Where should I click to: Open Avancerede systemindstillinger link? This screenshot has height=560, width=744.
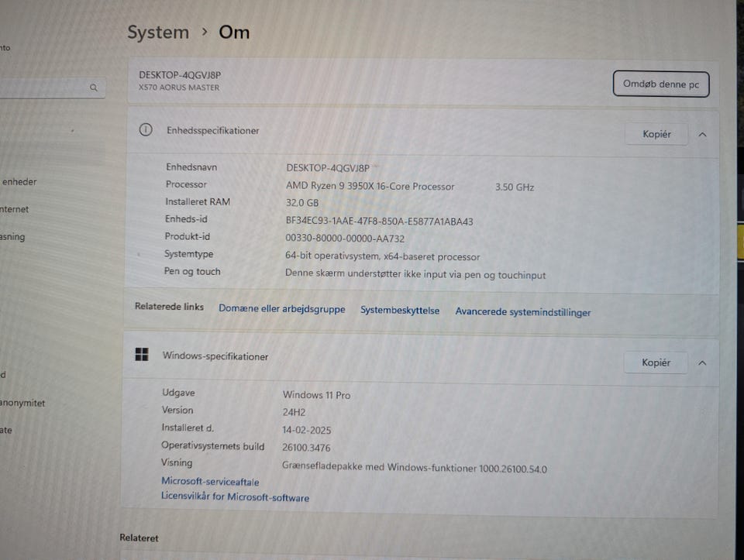coord(523,312)
